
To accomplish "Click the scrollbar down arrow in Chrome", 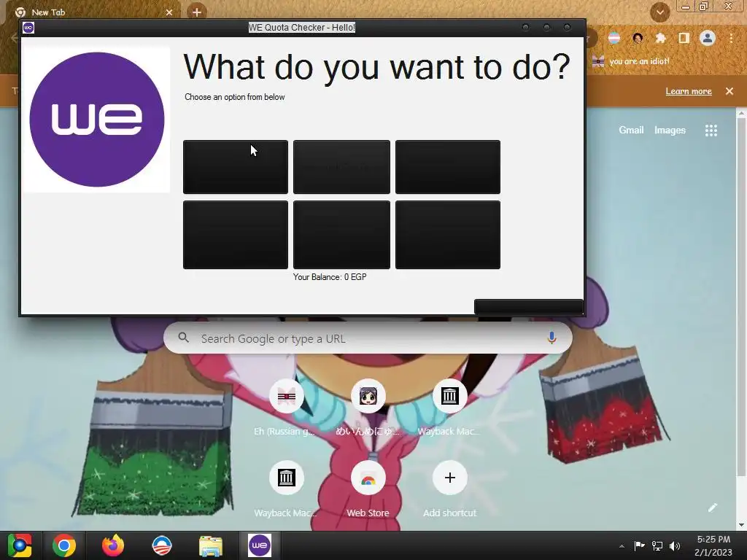I will [x=741, y=525].
